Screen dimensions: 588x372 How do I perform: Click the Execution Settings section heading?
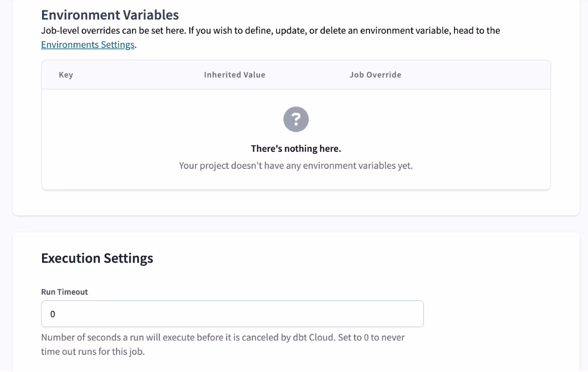[x=97, y=258]
